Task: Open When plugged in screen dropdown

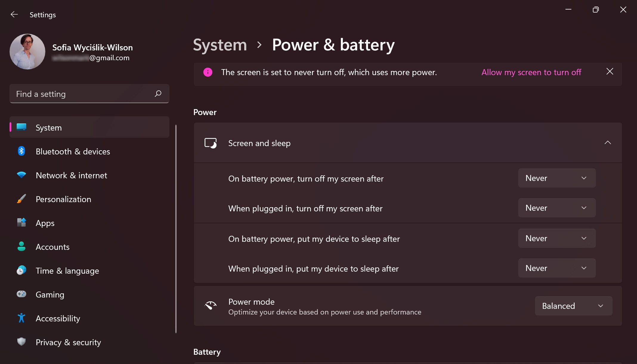Action: [x=556, y=208]
